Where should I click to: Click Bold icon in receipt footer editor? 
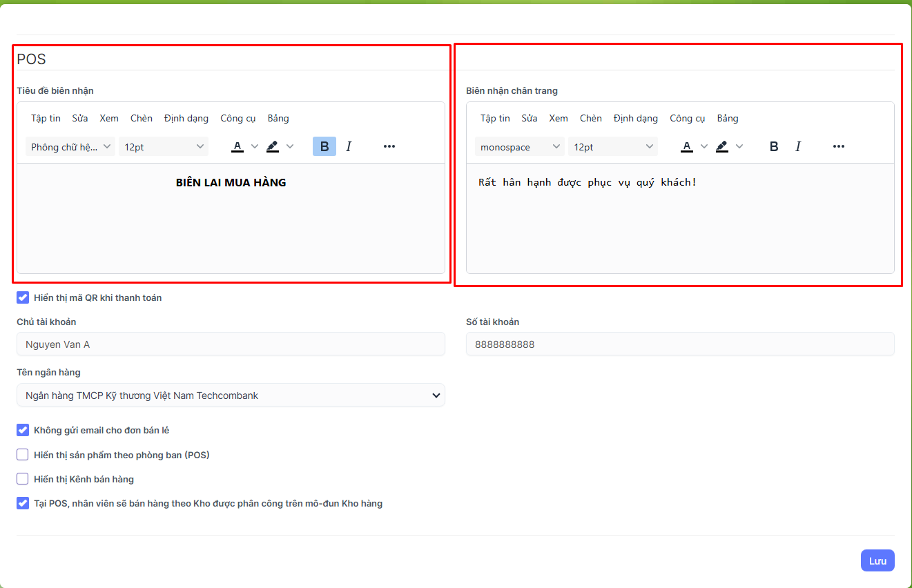click(x=774, y=146)
